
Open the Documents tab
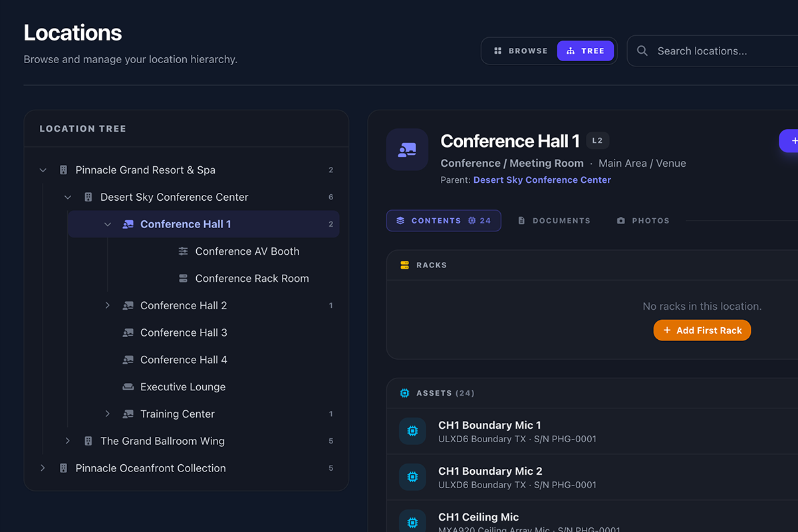point(554,221)
